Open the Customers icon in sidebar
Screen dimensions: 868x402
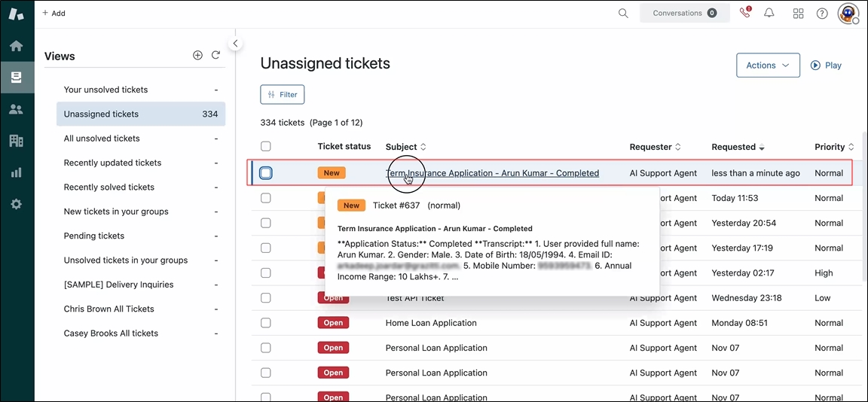[x=16, y=109]
